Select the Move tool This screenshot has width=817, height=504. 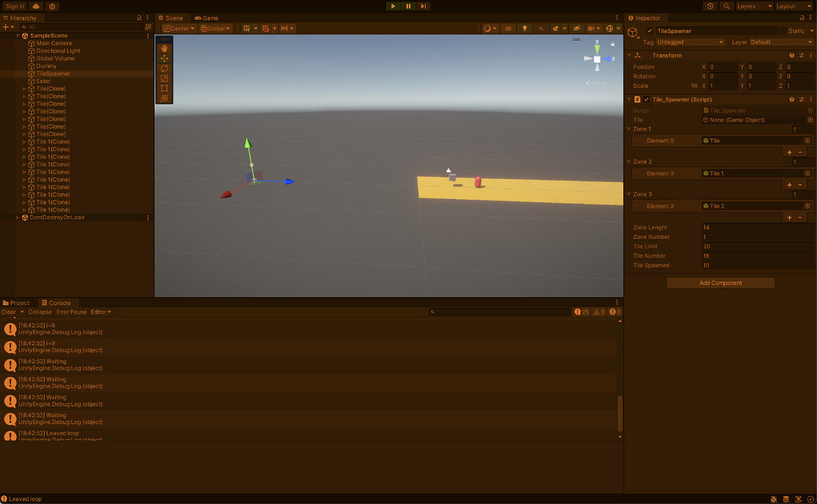(165, 58)
